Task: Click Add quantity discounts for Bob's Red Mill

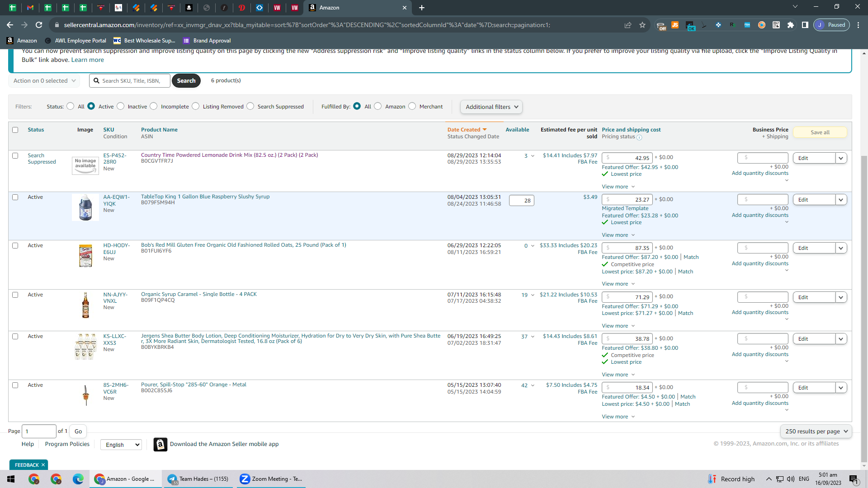Action: click(759, 264)
